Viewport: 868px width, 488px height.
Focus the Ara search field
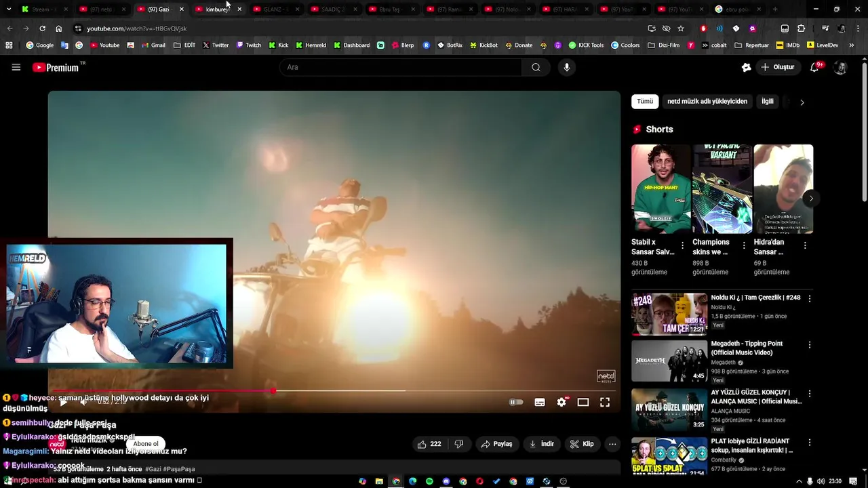point(401,67)
